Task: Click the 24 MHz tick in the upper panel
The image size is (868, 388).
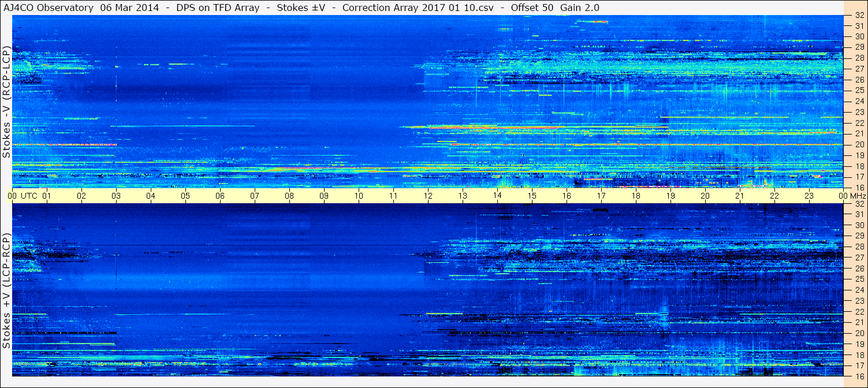Action: pyautogui.click(x=858, y=102)
